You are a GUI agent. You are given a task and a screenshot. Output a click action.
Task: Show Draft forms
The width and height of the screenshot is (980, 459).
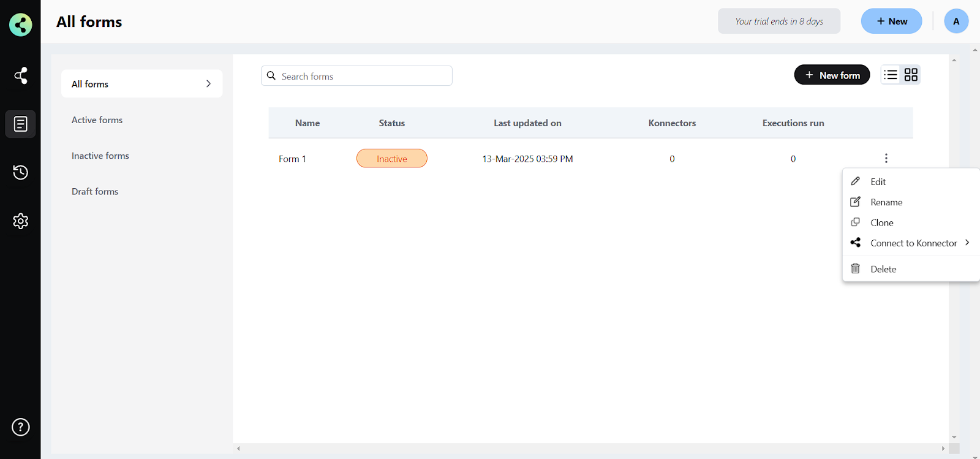tap(95, 191)
